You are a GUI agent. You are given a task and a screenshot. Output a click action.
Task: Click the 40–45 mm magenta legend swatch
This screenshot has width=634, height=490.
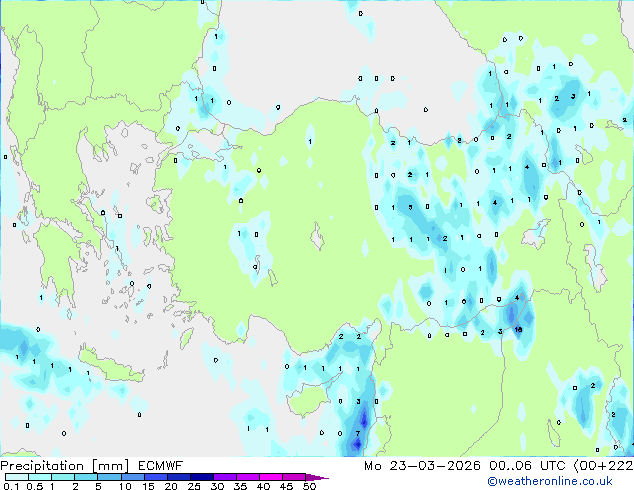271,477
